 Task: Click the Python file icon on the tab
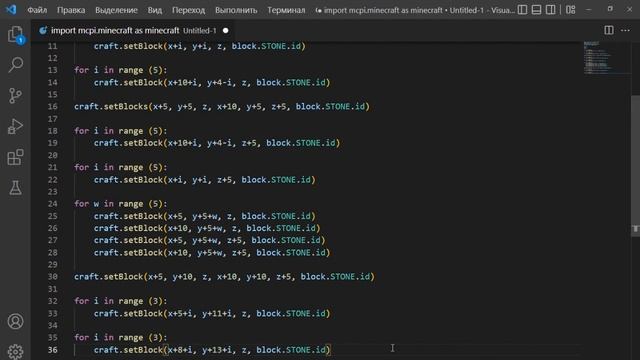(43, 30)
